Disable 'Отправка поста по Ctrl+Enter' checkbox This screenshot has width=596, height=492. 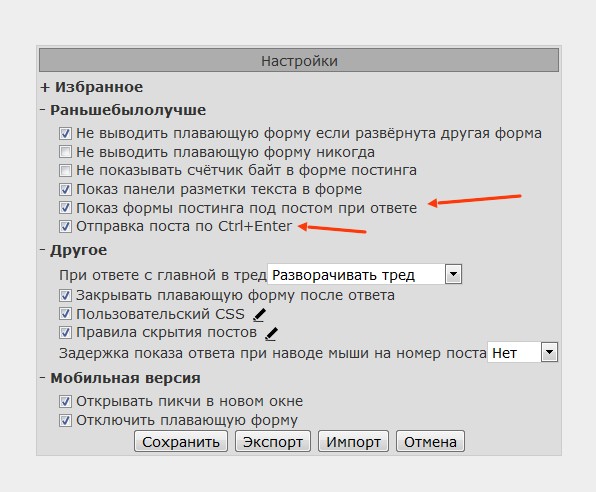pyautogui.click(x=65, y=227)
